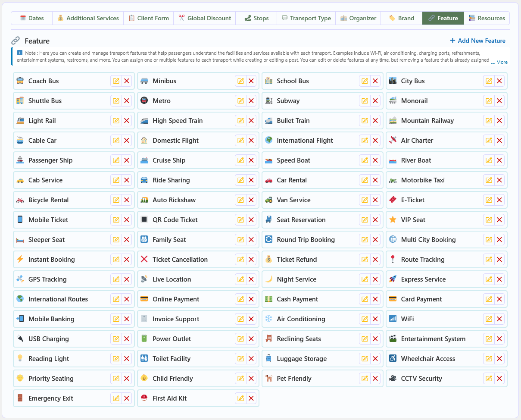Delete the Bicycle Rental feature
Image resolution: width=521 pixels, height=420 pixels.
127,200
